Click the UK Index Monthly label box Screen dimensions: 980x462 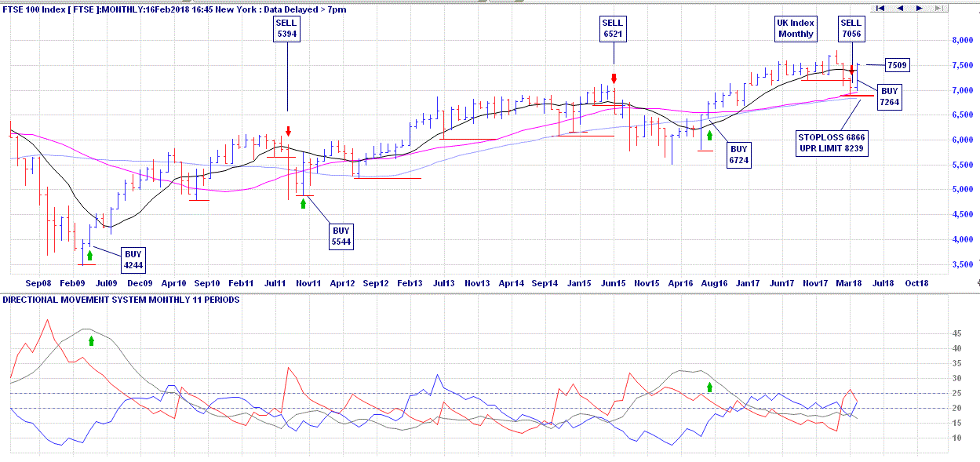(796, 29)
